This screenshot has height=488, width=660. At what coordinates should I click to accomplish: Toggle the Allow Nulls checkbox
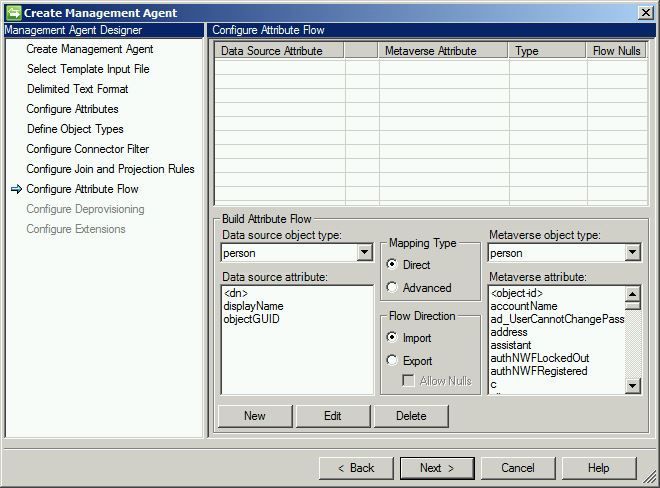pos(408,381)
